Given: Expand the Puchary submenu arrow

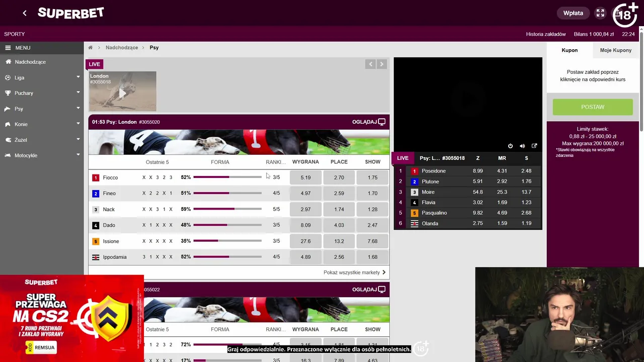Looking at the screenshot, I should pos(78,93).
